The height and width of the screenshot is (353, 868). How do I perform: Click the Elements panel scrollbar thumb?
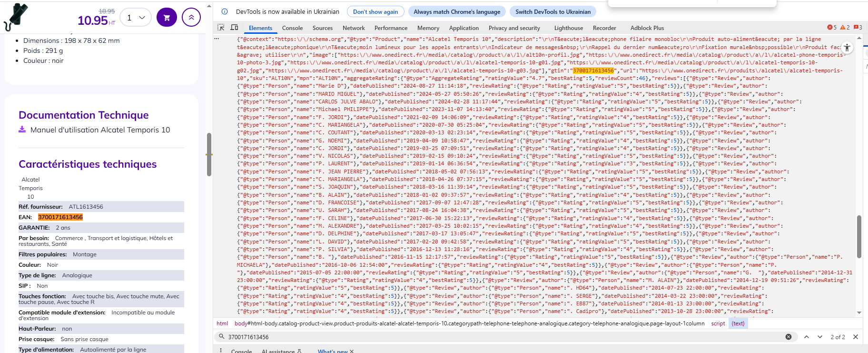click(x=859, y=237)
